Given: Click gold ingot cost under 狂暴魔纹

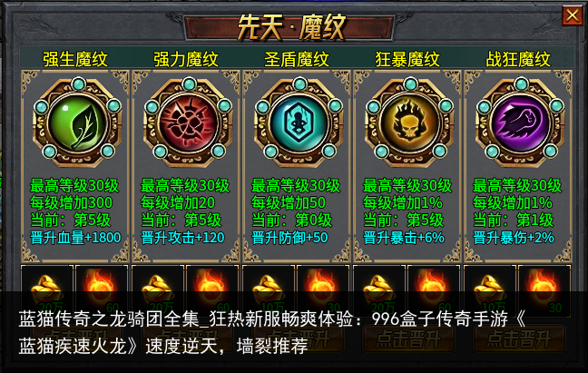Looking at the screenshot, I should coord(379,290).
